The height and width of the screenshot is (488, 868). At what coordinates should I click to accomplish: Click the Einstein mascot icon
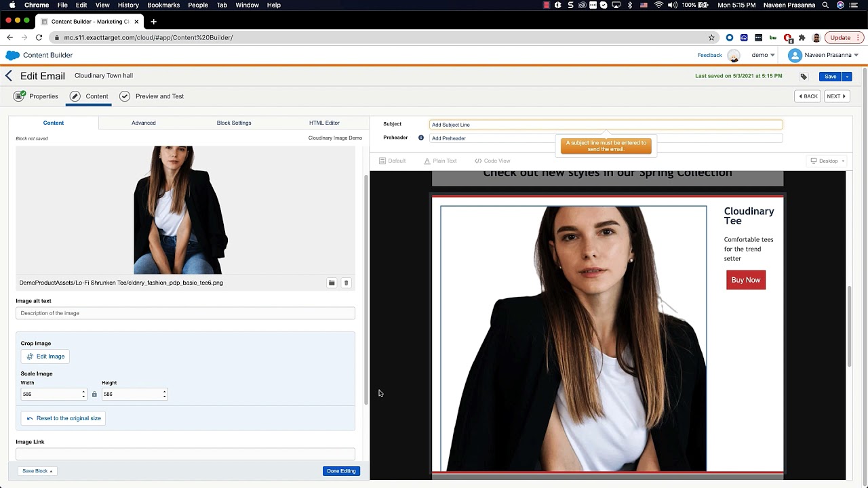734,56
